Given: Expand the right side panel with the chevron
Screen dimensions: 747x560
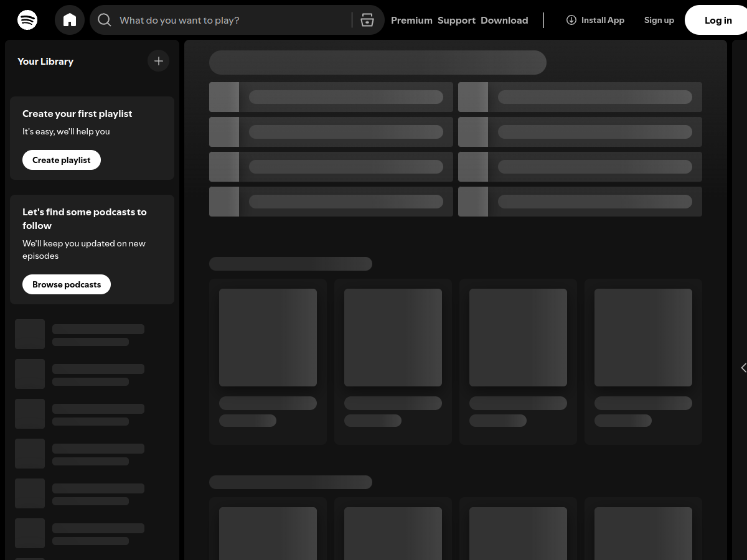Looking at the screenshot, I should click(743, 368).
